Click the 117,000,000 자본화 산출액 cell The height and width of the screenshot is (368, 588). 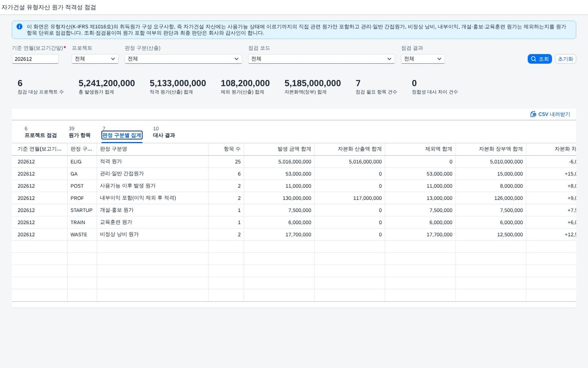tap(350, 198)
